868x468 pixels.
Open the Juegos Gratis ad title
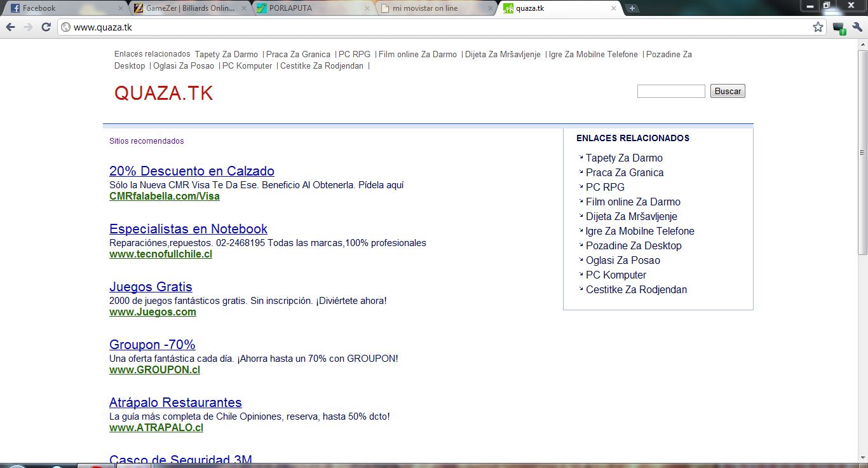point(151,287)
